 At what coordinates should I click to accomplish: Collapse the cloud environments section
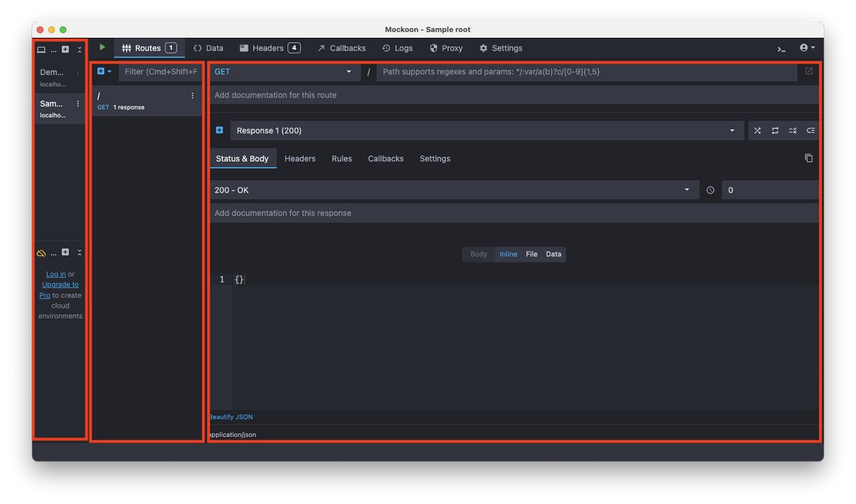[x=79, y=252]
